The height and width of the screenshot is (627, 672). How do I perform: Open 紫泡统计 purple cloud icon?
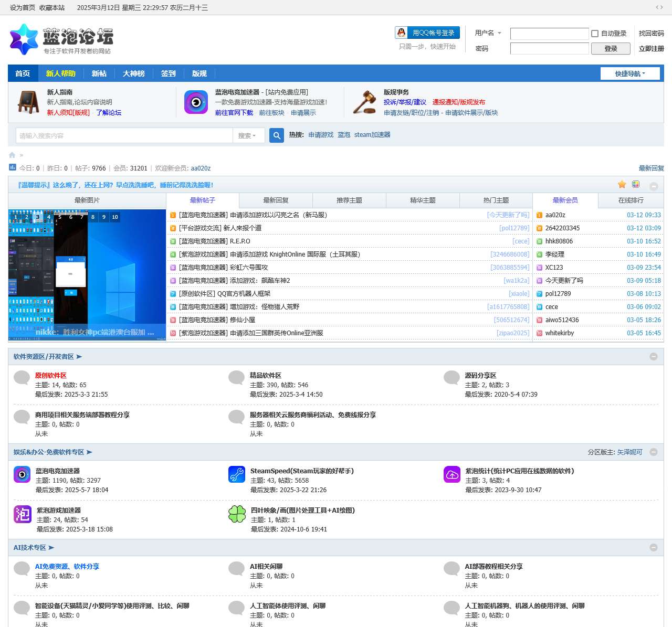[452, 474]
